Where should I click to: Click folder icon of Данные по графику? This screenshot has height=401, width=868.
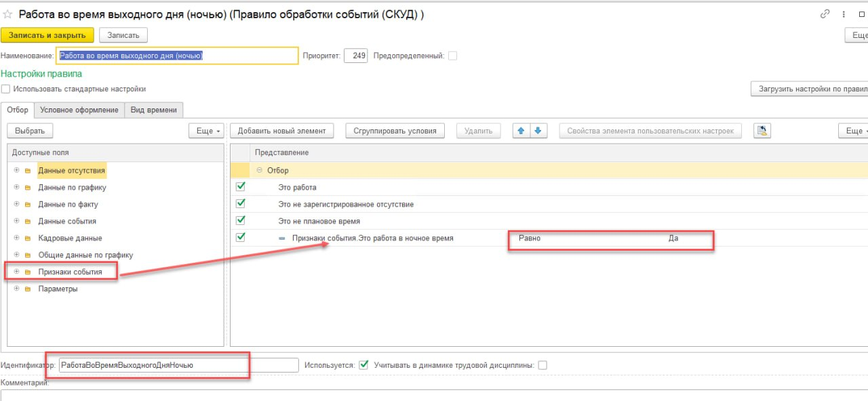[28, 188]
